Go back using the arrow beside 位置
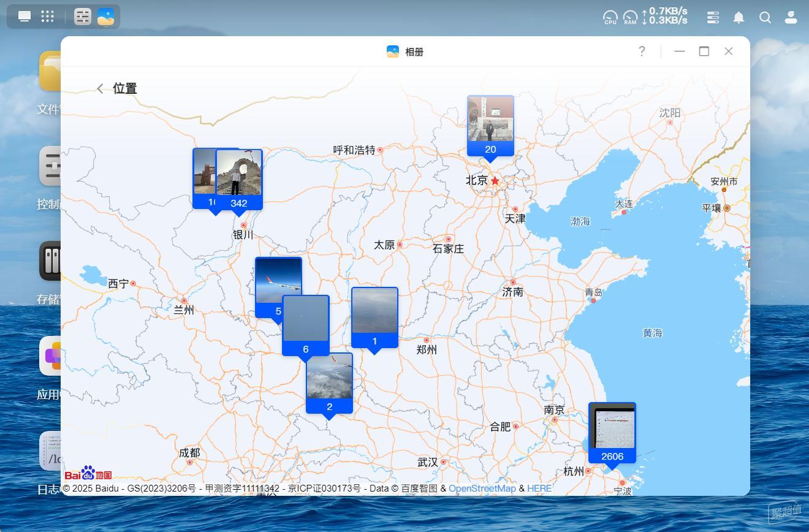This screenshot has height=532, width=809. pyautogui.click(x=100, y=89)
